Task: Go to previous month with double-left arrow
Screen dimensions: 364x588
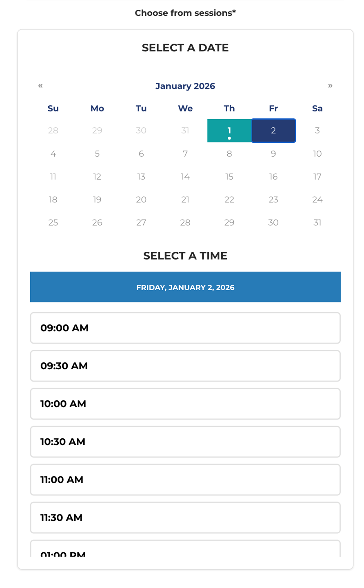Action: click(40, 86)
